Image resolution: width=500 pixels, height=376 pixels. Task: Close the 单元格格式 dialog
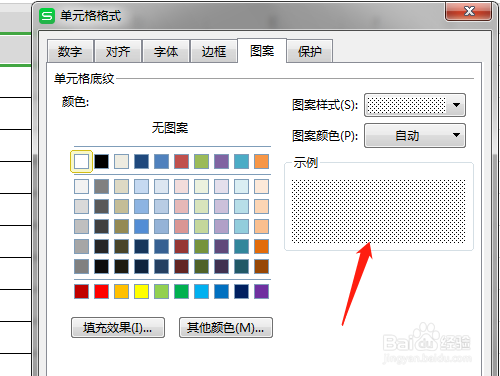pos(468,11)
